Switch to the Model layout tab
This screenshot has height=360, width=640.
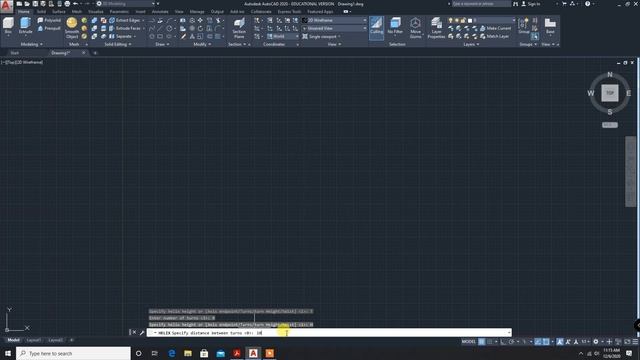[x=13, y=340]
